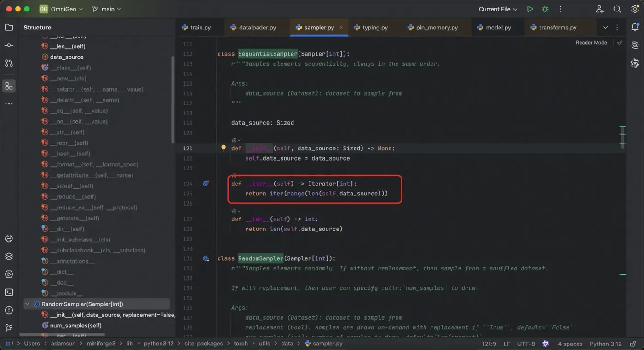The image size is (644, 350).
Task: Open the Problems tool window
Action: [9, 310]
